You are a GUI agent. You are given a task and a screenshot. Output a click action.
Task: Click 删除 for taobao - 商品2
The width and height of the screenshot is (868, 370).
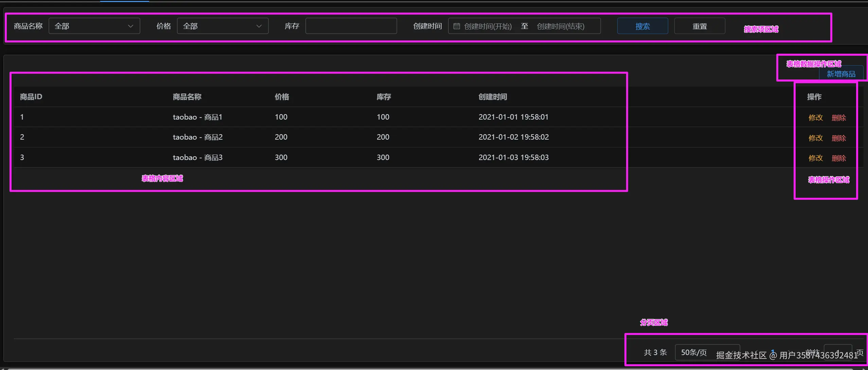838,138
